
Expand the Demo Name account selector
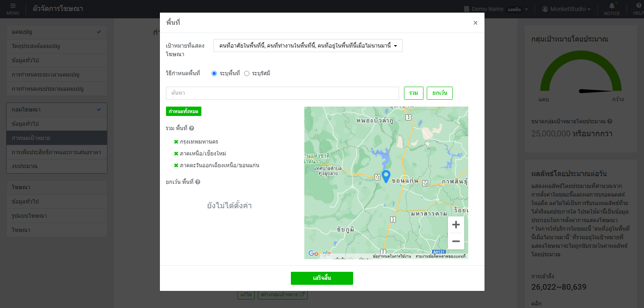pyautogui.click(x=496, y=9)
